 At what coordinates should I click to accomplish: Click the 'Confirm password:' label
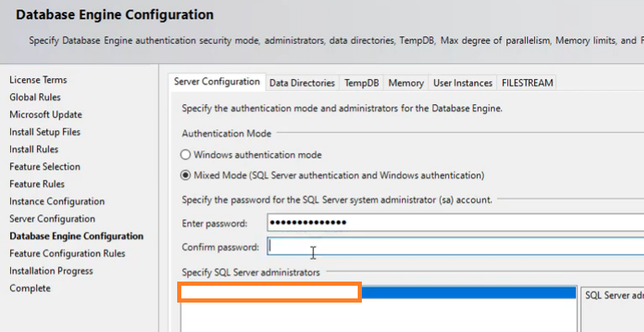(x=220, y=247)
